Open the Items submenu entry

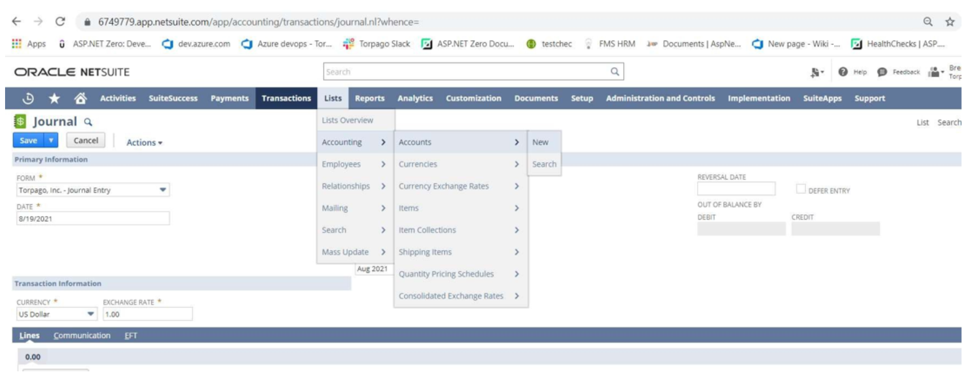point(460,208)
